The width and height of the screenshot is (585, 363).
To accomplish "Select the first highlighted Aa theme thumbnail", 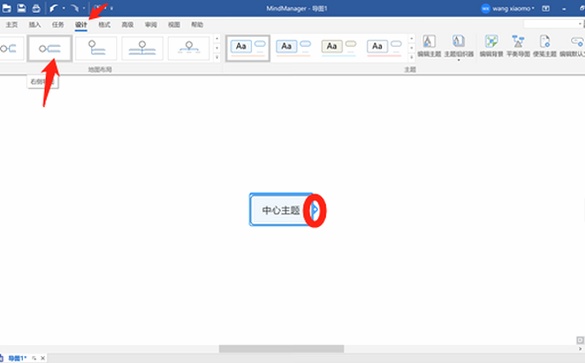I will point(248,48).
